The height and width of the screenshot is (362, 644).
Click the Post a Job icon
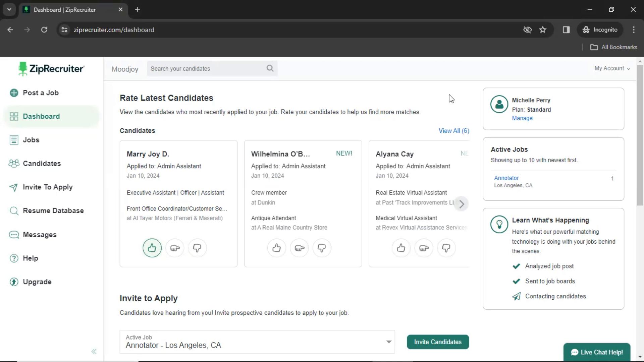14,93
